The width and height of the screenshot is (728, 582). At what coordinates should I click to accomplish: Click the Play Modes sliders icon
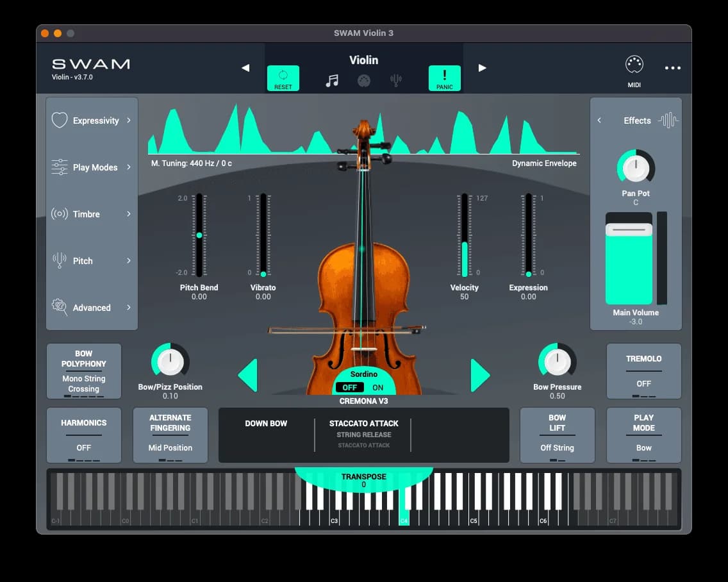(58, 167)
